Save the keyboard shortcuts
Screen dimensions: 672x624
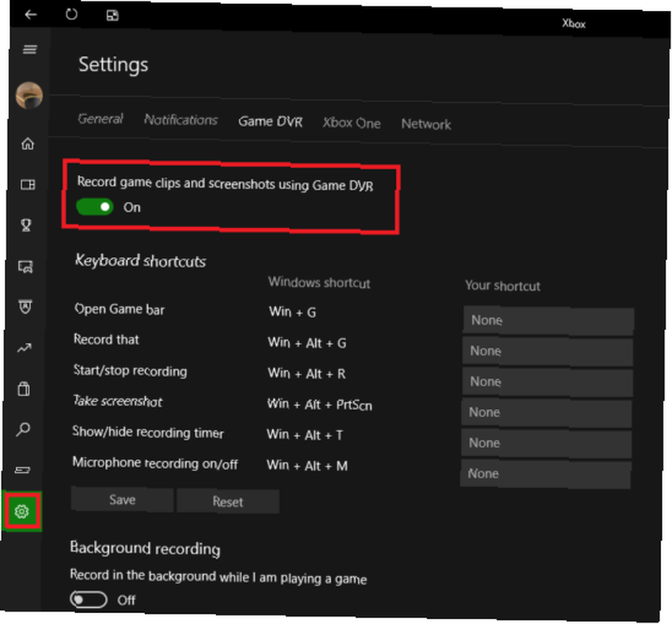point(122,499)
